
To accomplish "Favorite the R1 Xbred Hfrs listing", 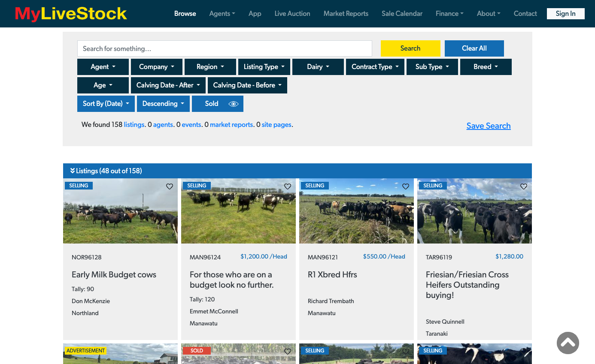I will [x=406, y=187].
